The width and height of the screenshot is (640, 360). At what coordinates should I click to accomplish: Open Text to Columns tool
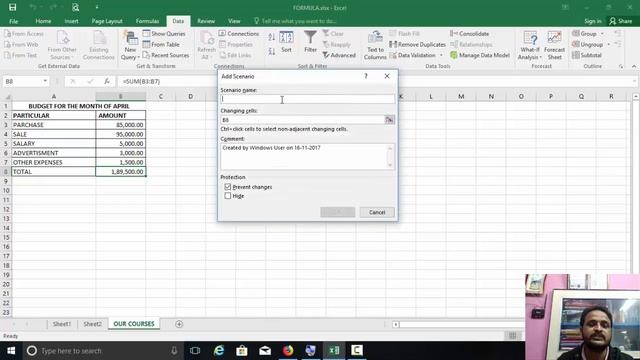point(375,46)
